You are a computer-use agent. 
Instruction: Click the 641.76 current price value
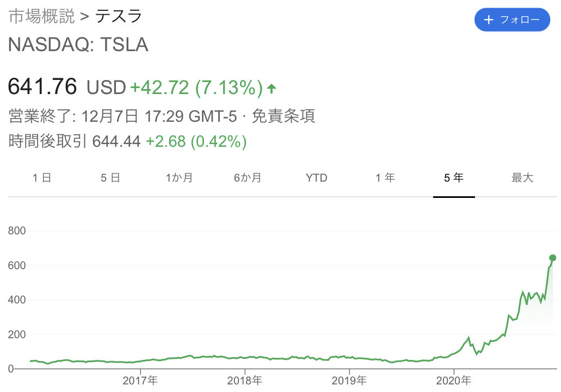(x=42, y=86)
